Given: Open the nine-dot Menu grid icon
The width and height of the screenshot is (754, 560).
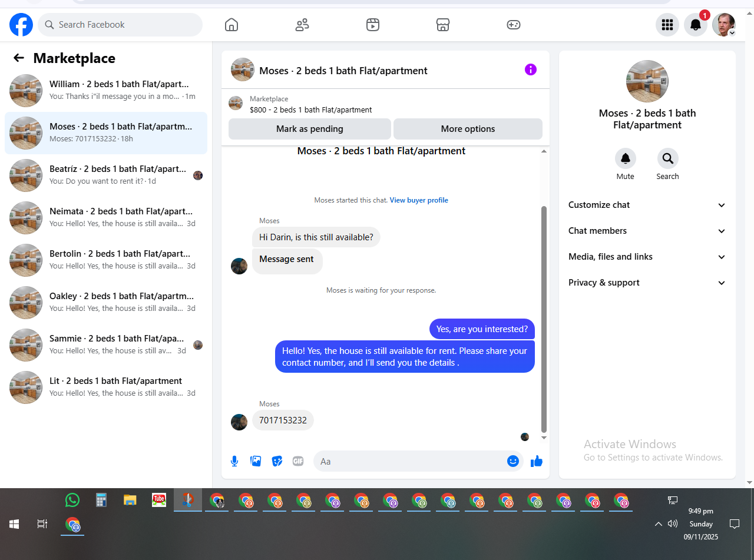Looking at the screenshot, I should click(667, 25).
